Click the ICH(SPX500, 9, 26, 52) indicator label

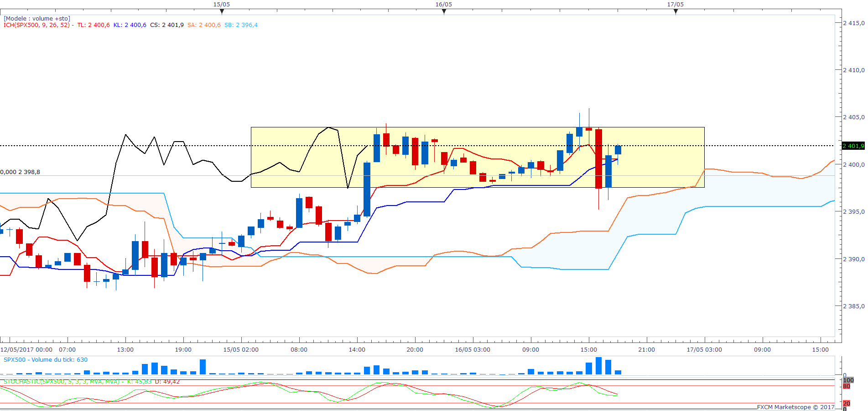point(36,25)
